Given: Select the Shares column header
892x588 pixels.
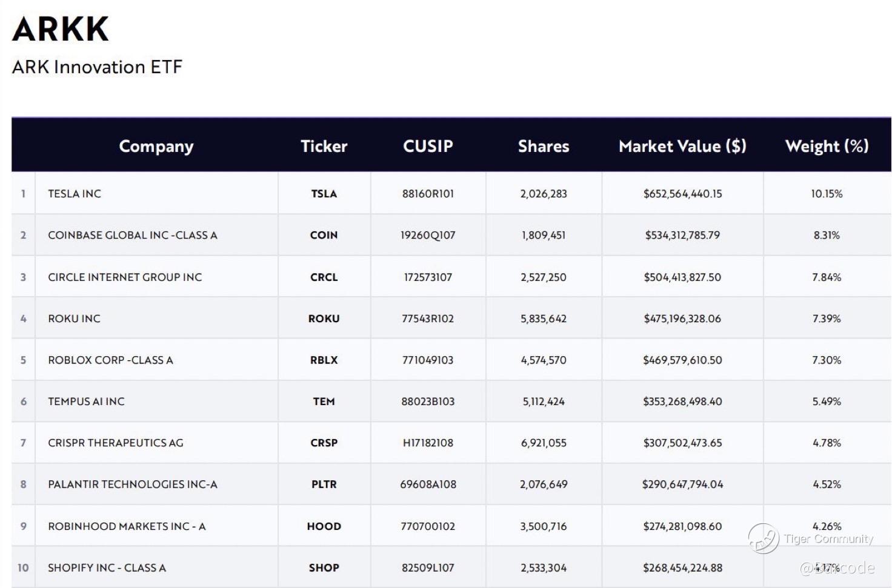Looking at the screenshot, I should coord(543,146).
